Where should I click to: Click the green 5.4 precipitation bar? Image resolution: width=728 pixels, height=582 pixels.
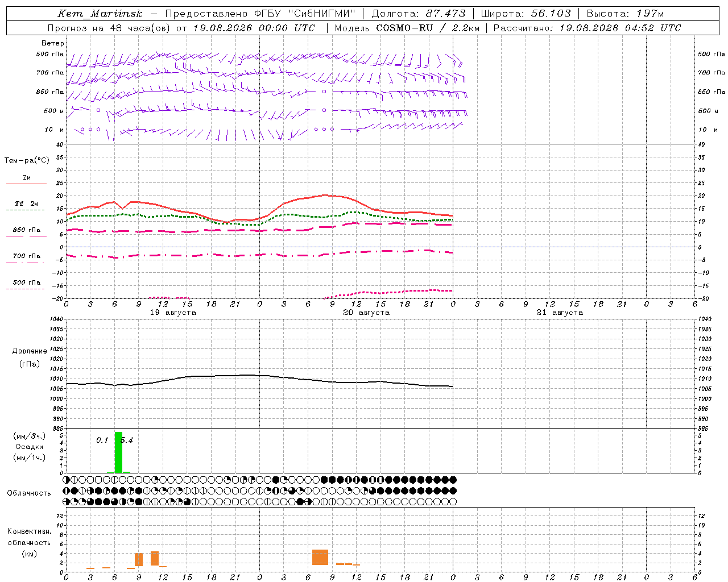(118, 452)
